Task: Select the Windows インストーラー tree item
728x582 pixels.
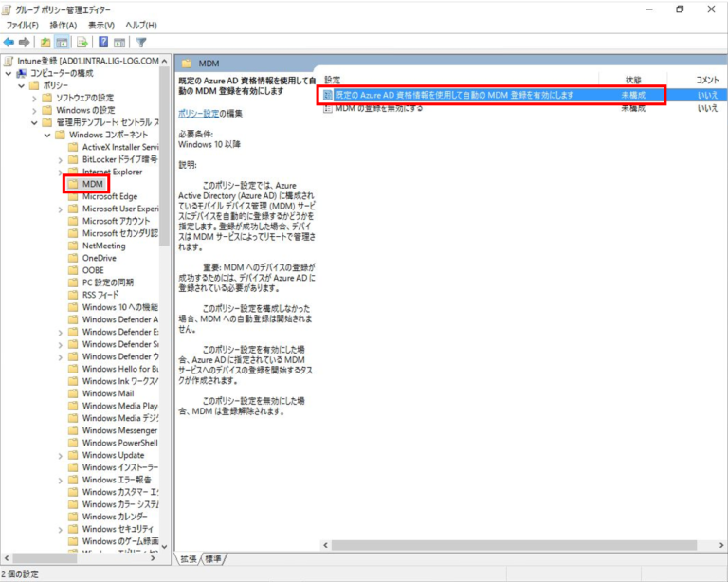Action: point(119,467)
